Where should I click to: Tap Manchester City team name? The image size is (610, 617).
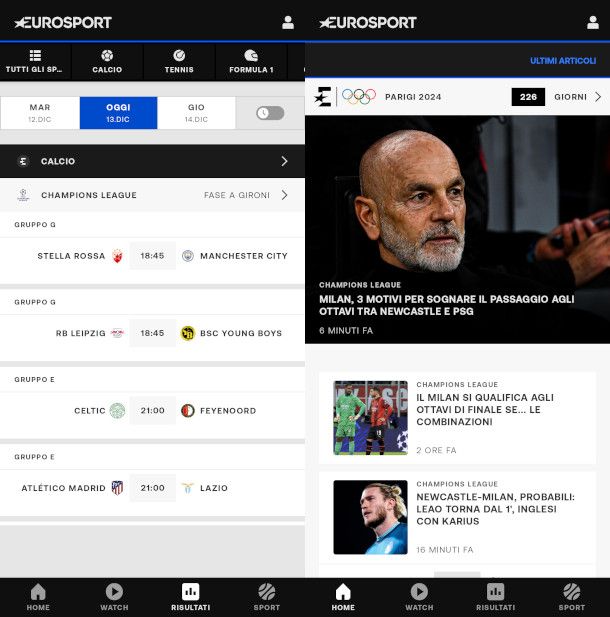pos(244,256)
